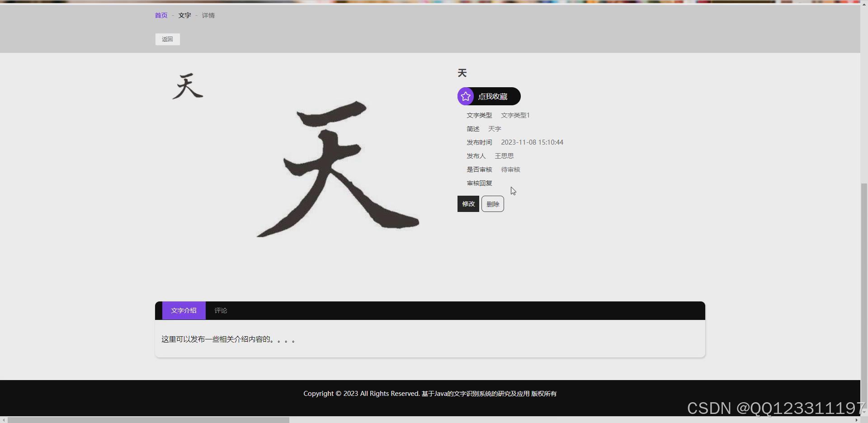Click the copyright footer text
Image resolution: width=868 pixels, height=423 pixels.
(x=430, y=393)
